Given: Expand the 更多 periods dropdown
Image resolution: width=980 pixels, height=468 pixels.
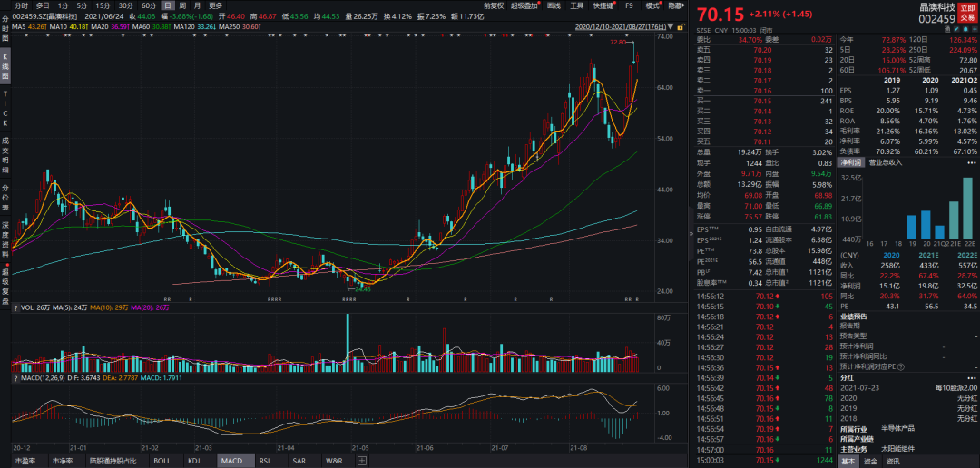Looking at the screenshot, I should tap(215, 5).
